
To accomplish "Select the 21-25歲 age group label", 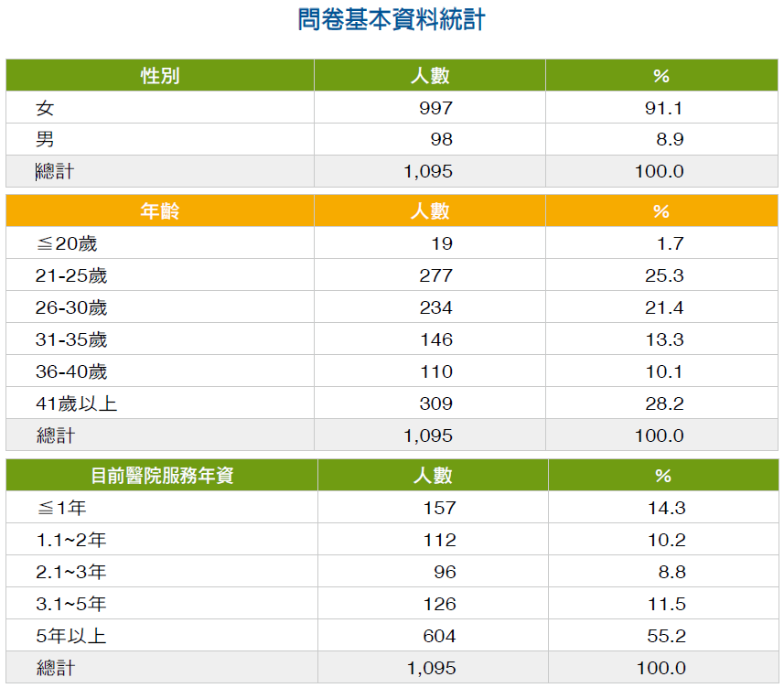I will click(x=71, y=276).
